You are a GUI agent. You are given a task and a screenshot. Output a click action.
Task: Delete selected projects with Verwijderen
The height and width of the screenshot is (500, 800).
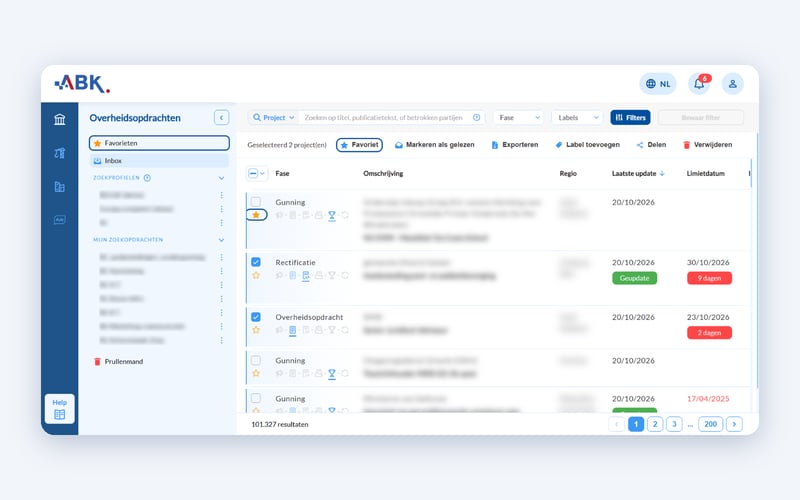708,145
